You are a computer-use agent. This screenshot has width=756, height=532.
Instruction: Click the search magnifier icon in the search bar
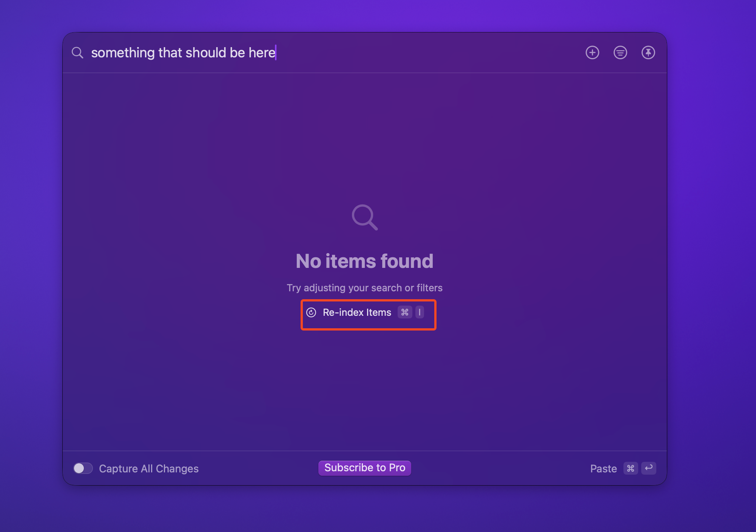point(77,53)
